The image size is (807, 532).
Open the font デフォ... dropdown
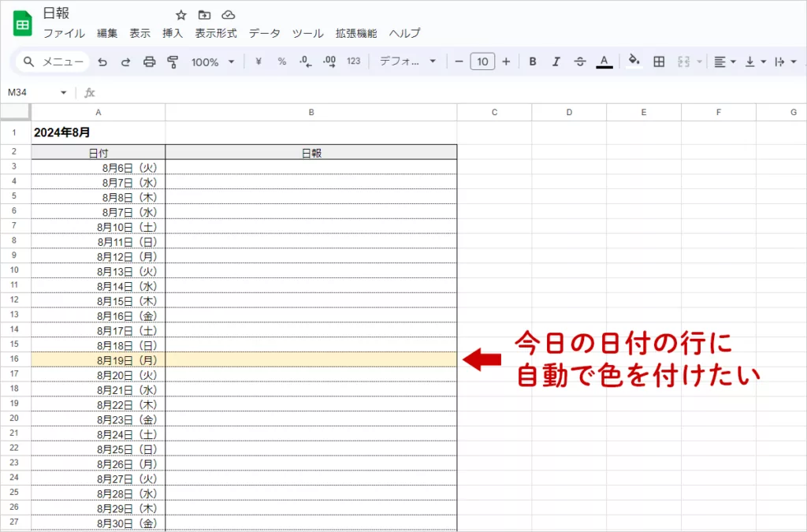407,61
